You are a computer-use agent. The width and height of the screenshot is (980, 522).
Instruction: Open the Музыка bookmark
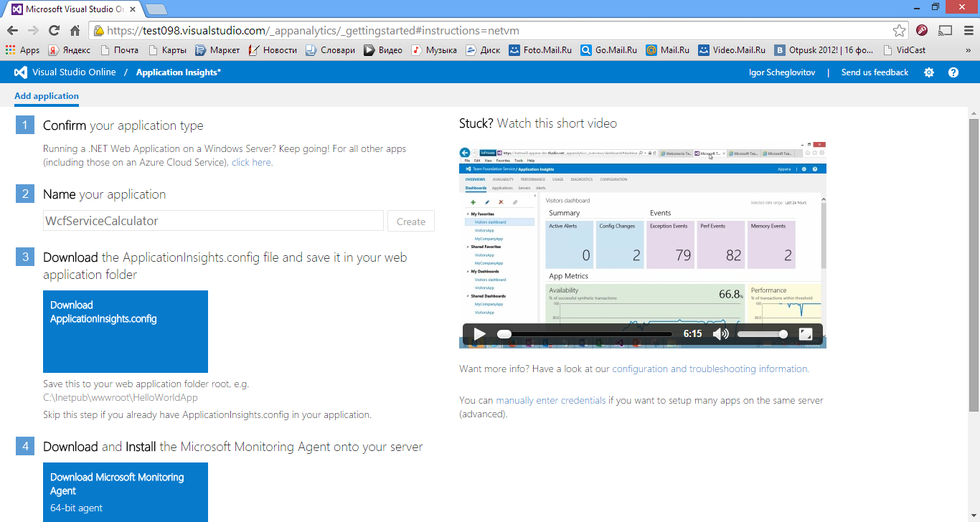click(x=434, y=50)
